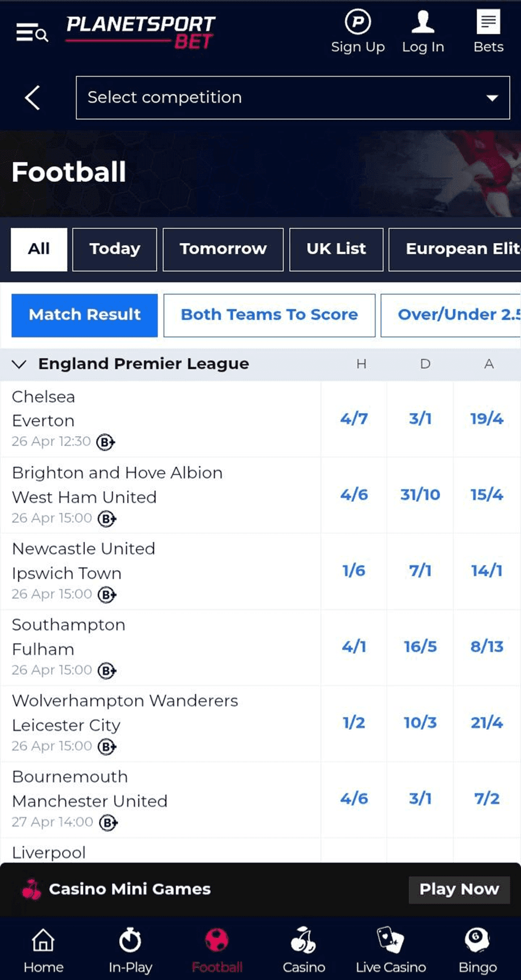Open Casino cherries icon in bottom bar
The width and height of the screenshot is (521, 980).
(x=303, y=941)
